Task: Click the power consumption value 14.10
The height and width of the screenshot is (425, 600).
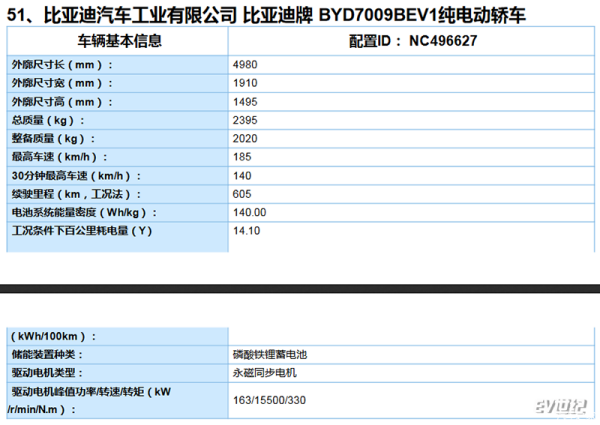Action: pyautogui.click(x=246, y=231)
